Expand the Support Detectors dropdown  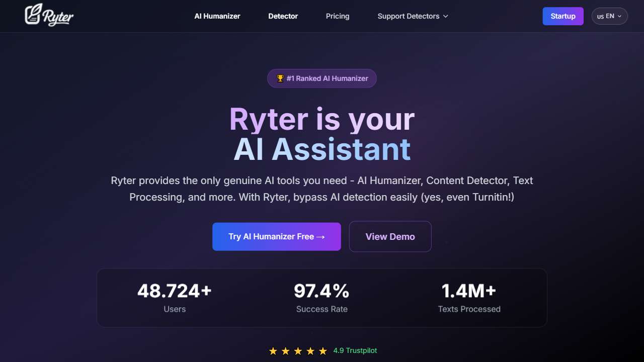coord(409,16)
